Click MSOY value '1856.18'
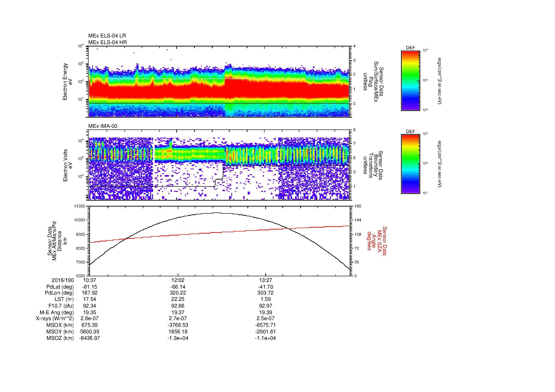The height and width of the screenshot is (392, 555). click(x=178, y=332)
